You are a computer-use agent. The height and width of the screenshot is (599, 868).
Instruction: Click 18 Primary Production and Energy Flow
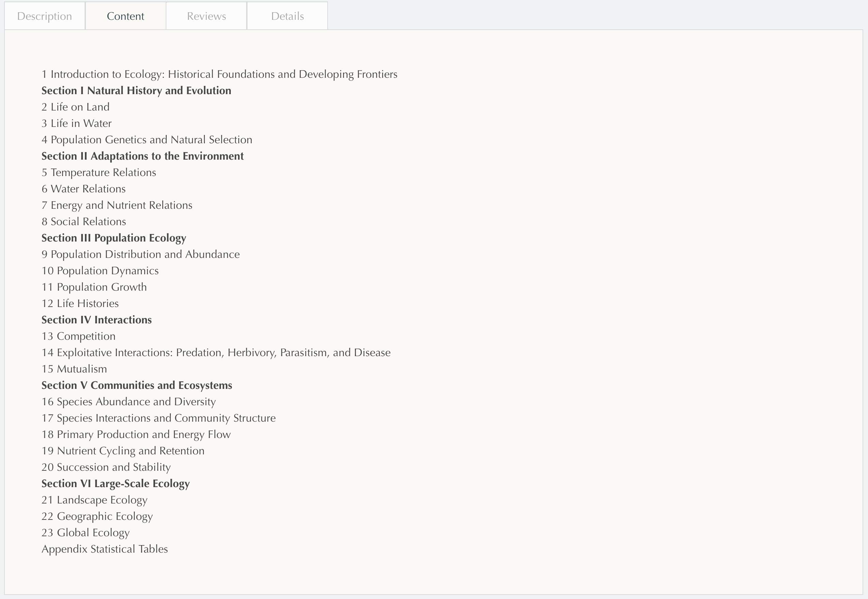(x=136, y=435)
